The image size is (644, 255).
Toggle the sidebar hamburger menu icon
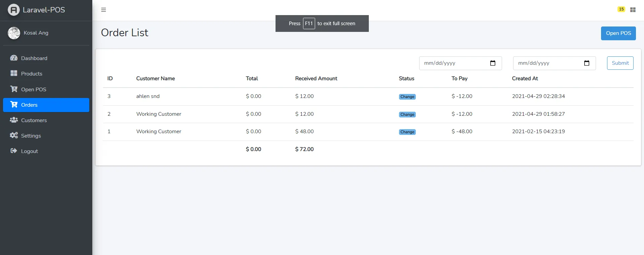[103, 10]
